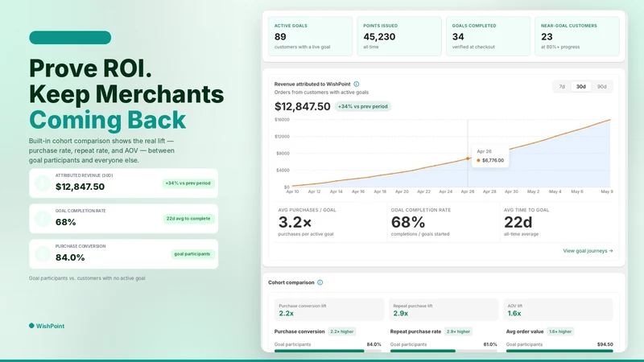Open the Points Issued card showing 45,230
The image size is (644, 362).
(x=399, y=36)
